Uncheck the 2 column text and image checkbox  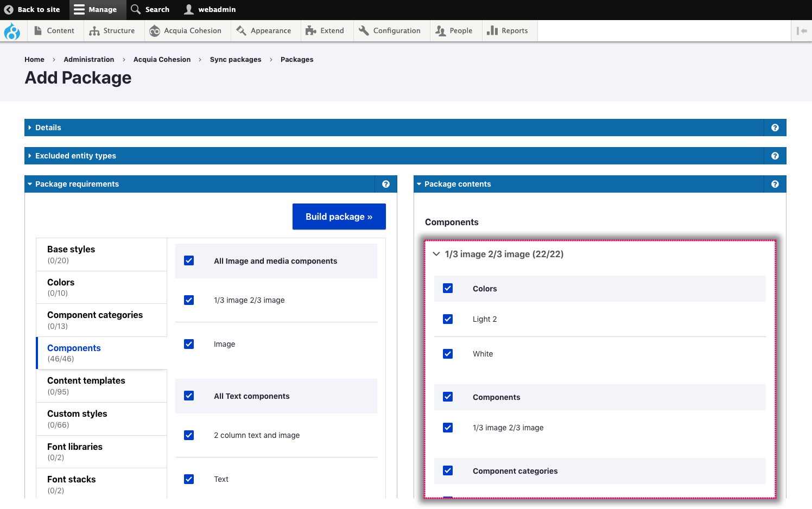(x=189, y=435)
